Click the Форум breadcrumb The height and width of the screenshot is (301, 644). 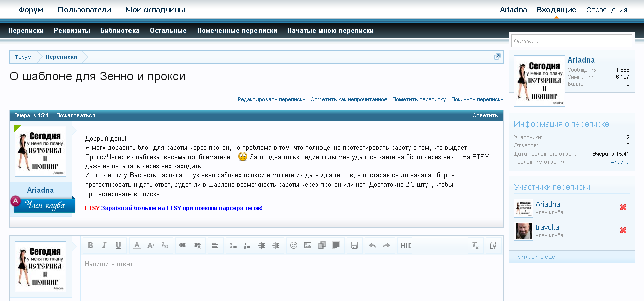(23, 57)
